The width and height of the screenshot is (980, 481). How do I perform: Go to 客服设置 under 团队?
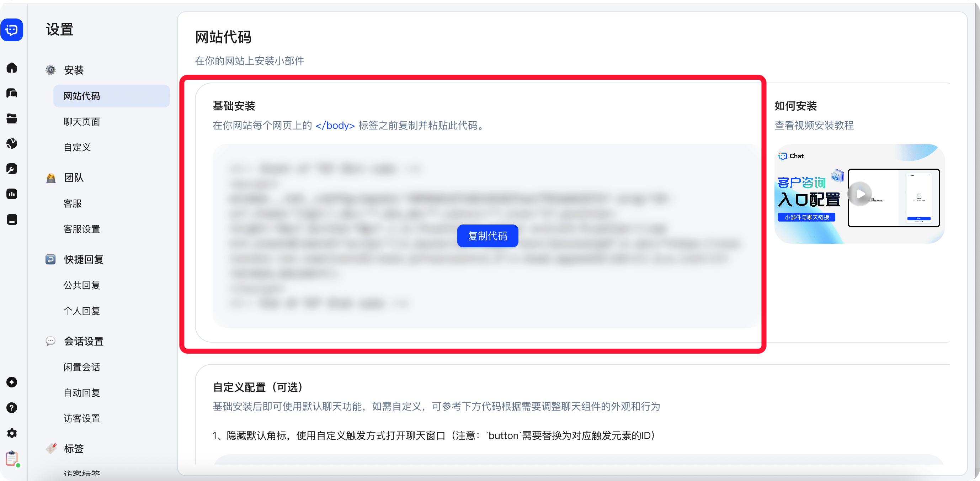point(82,229)
